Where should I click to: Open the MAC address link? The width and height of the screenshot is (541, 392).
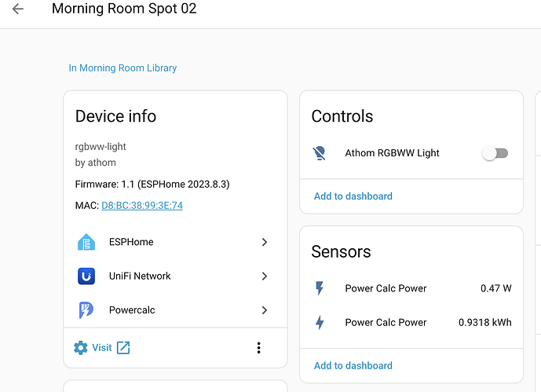coord(142,206)
